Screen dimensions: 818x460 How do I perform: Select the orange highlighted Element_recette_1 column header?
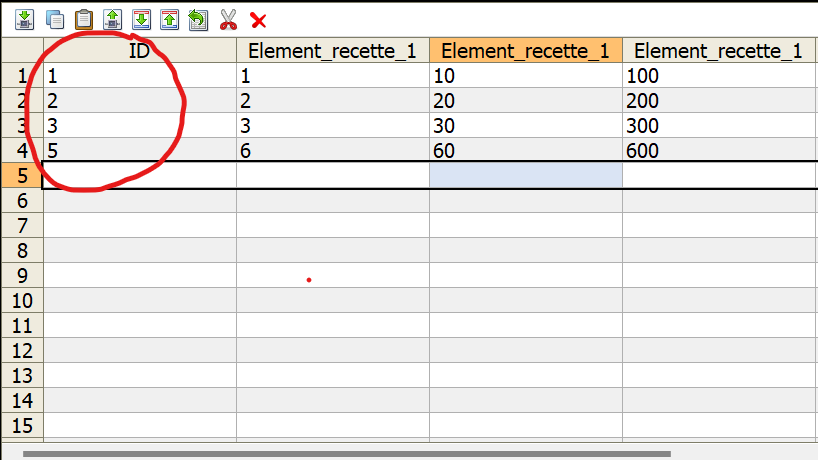point(526,51)
